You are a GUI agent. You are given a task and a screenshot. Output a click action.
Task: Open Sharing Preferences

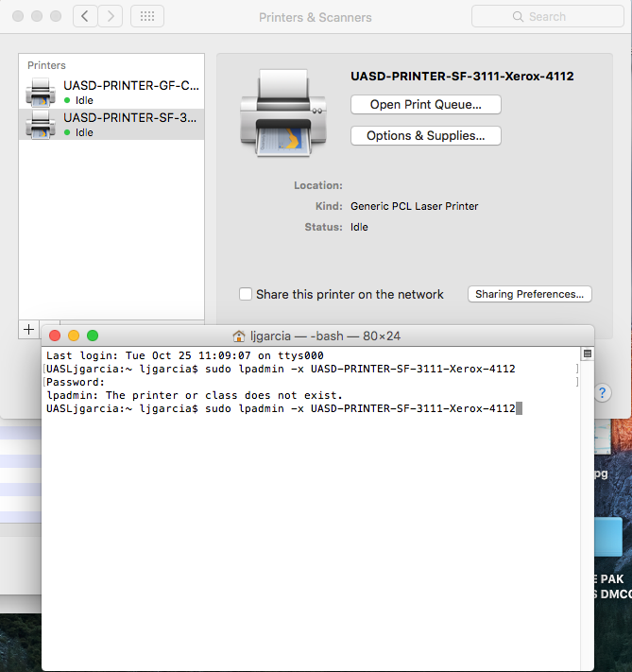pos(529,294)
